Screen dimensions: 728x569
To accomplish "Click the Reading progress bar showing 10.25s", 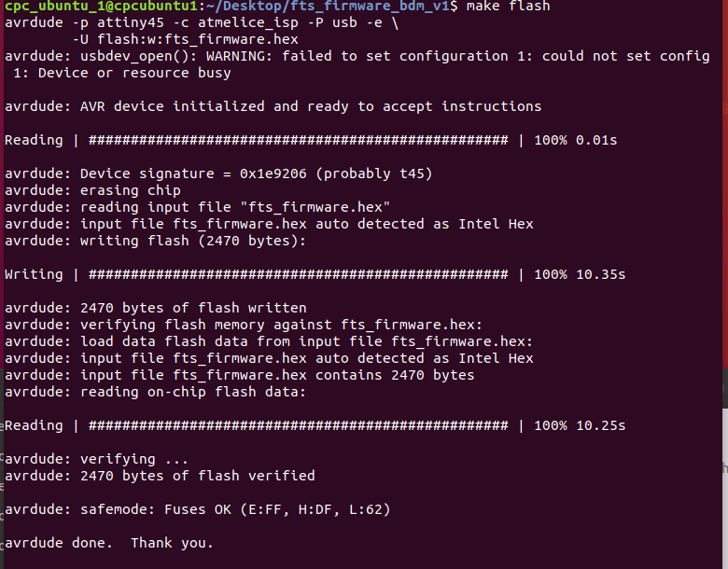I will [299, 425].
